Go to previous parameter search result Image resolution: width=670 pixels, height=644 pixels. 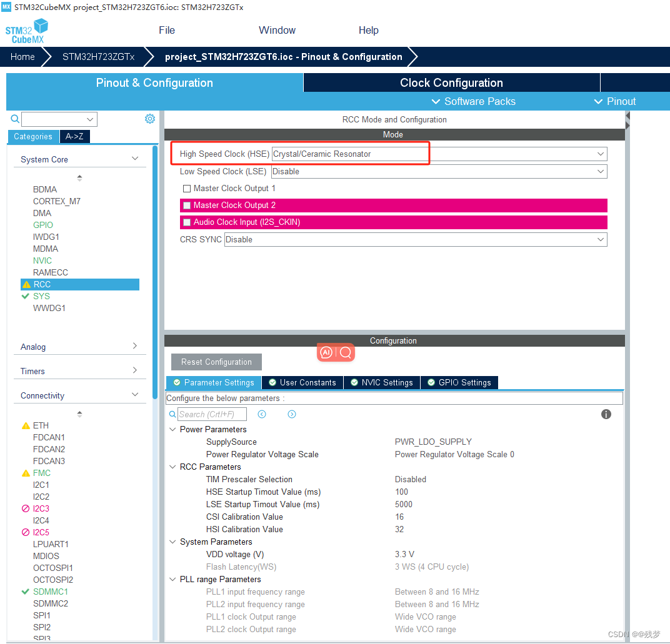click(x=262, y=414)
